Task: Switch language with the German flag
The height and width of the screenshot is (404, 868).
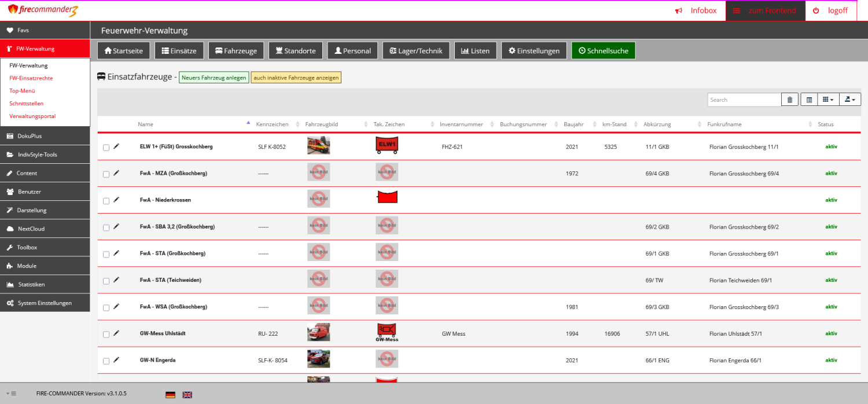Action: pyautogui.click(x=170, y=394)
